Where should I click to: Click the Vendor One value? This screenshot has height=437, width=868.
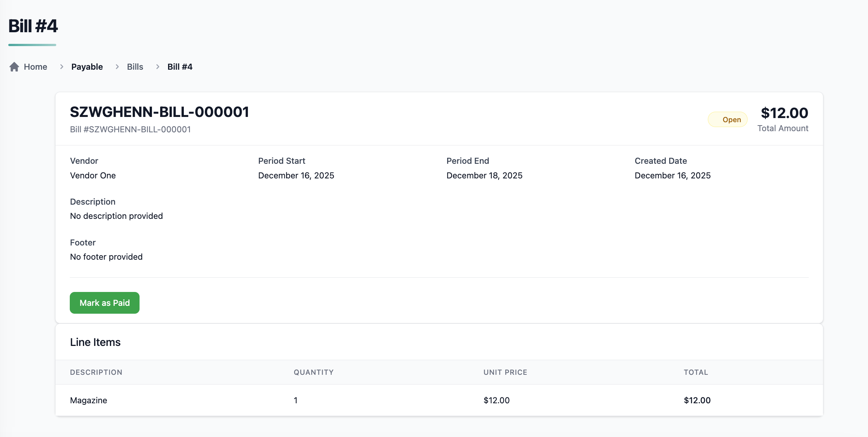[x=93, y=175]
